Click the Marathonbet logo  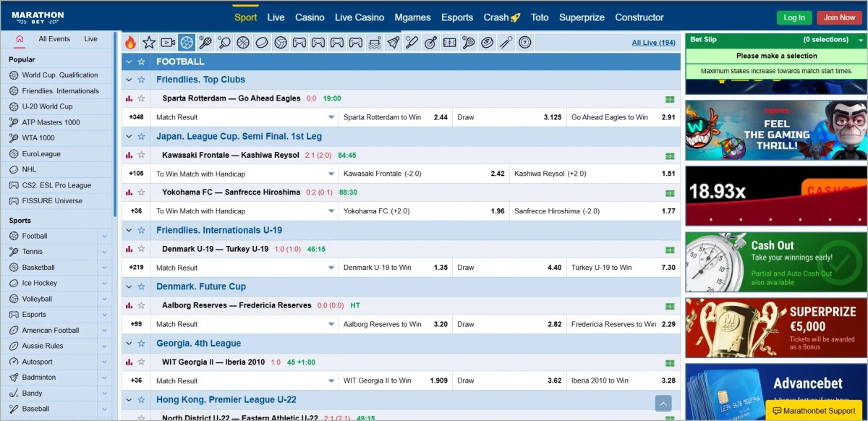point(38,16)
